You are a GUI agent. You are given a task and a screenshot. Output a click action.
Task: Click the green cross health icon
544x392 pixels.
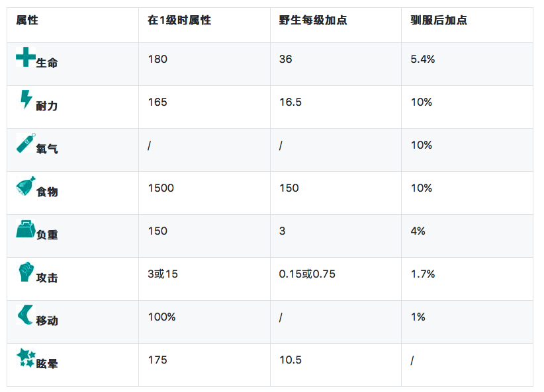(x=25, y=58)
